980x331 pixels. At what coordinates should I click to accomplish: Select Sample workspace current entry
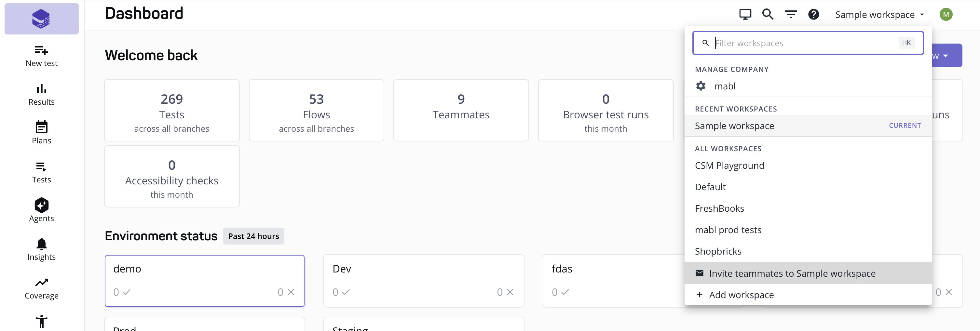(x=808, y=126)
